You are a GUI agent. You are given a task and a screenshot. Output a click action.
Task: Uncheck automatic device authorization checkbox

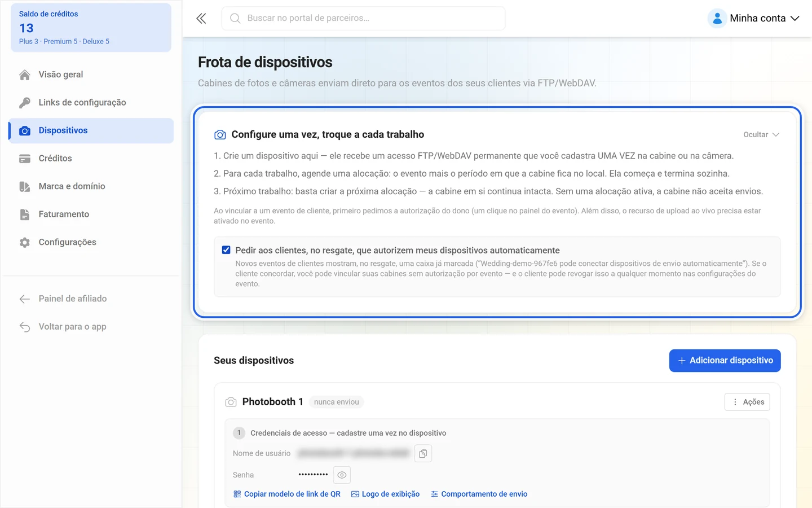tap(226, 250)
